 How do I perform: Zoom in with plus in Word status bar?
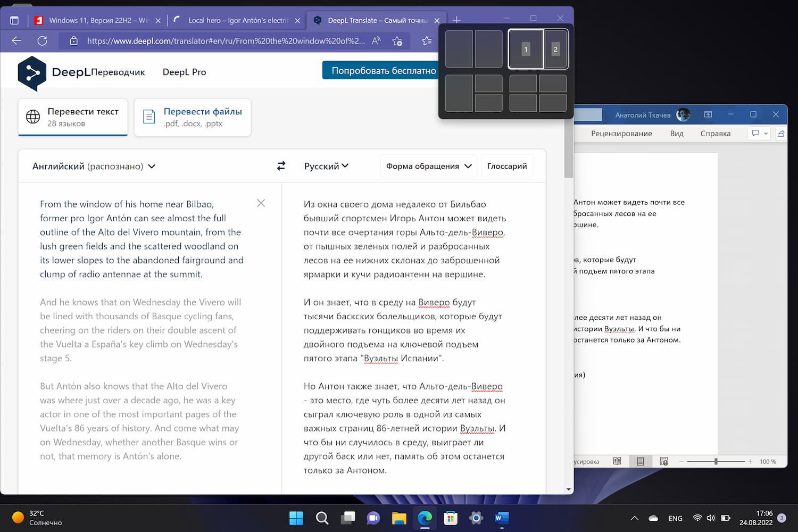[x=750, y=461]
